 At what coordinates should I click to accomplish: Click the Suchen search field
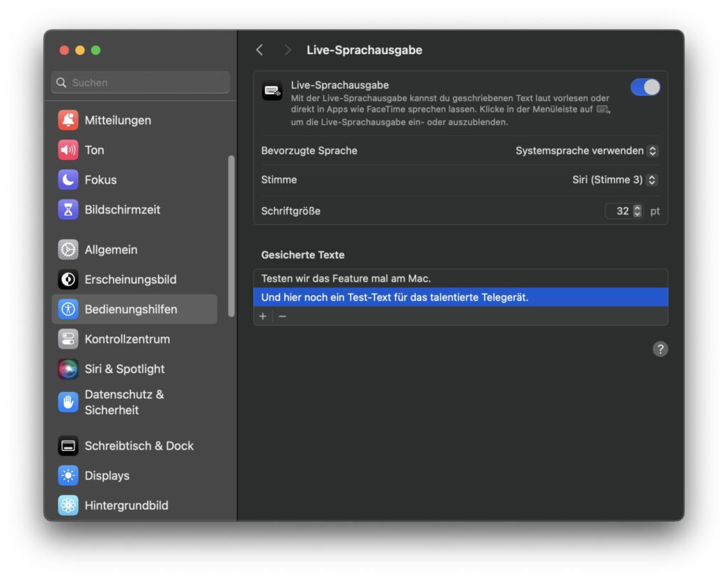coord(140,83)
